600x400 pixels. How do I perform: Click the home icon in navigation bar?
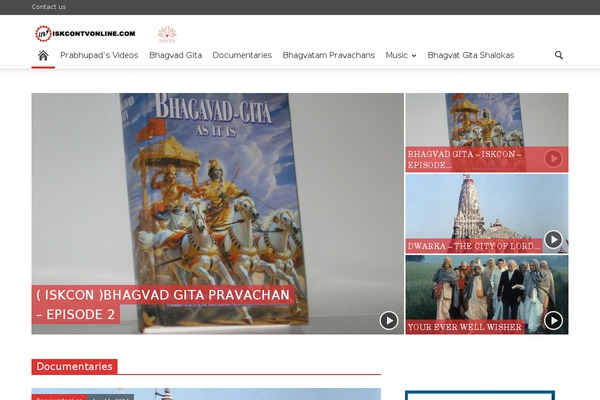[x=43, y=56]
